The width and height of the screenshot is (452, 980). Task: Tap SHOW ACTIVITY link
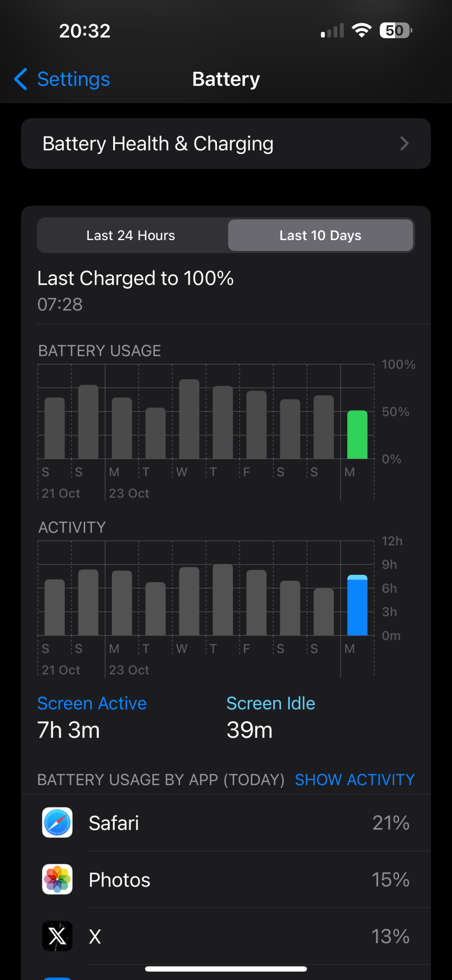tap(355, 780)
